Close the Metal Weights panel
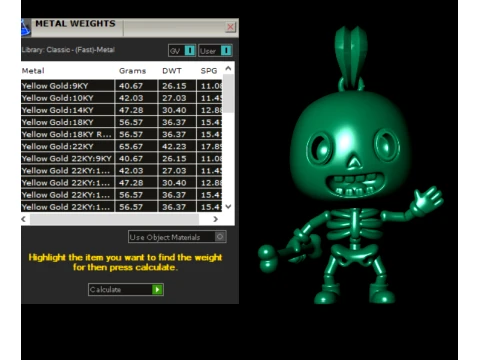The width and height of the screenshot is (480, 360). point(230,27)
